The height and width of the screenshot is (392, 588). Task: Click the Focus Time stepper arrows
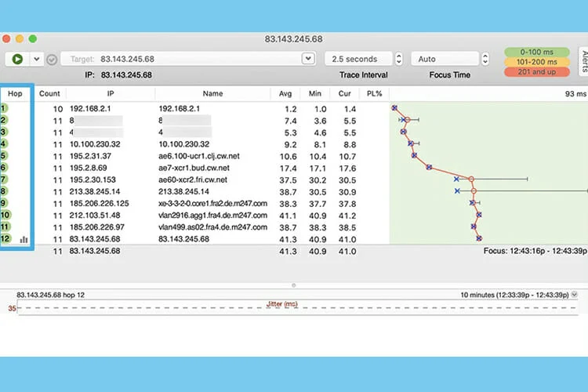[487, 59]
